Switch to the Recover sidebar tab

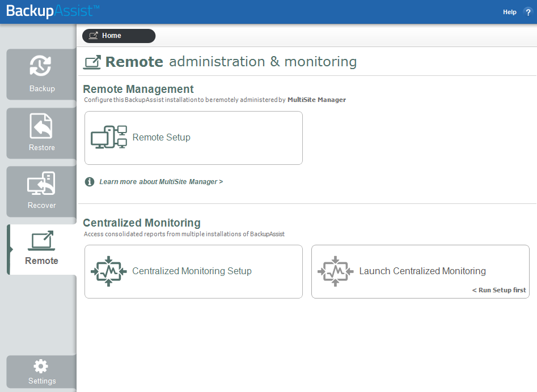[41, 191]
